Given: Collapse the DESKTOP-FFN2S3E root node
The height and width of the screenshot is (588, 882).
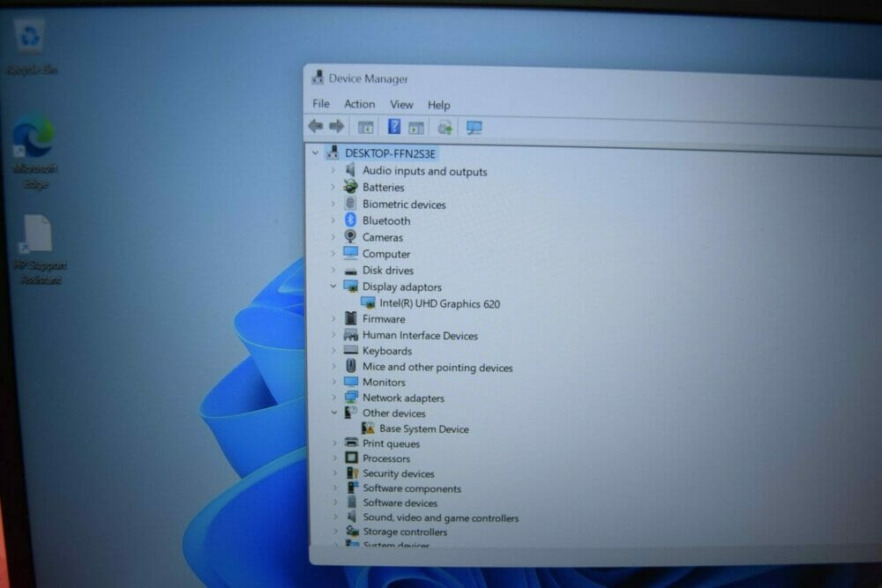Looking at the screenshot, I should 315,153.
